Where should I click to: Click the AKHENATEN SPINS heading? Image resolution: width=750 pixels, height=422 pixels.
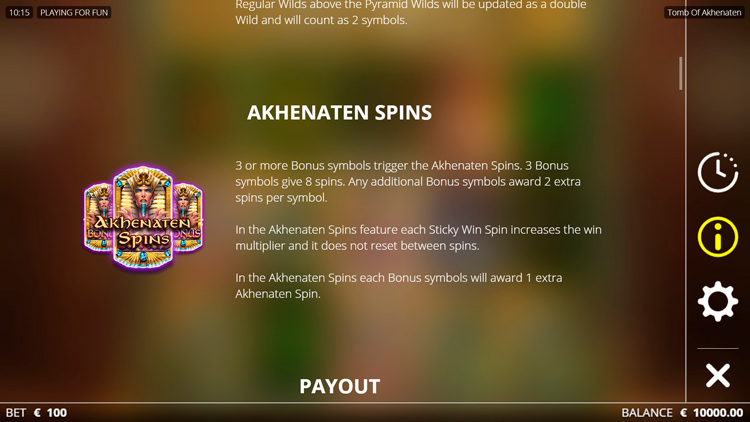[339, 113]
